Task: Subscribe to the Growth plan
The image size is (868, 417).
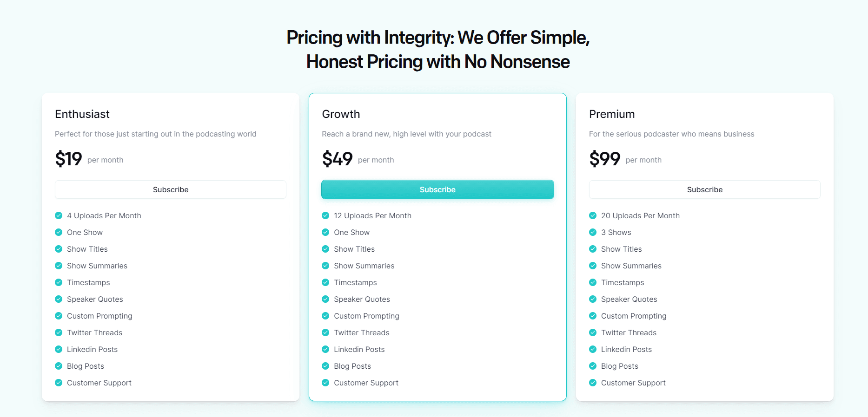Action: pos(437,189)
